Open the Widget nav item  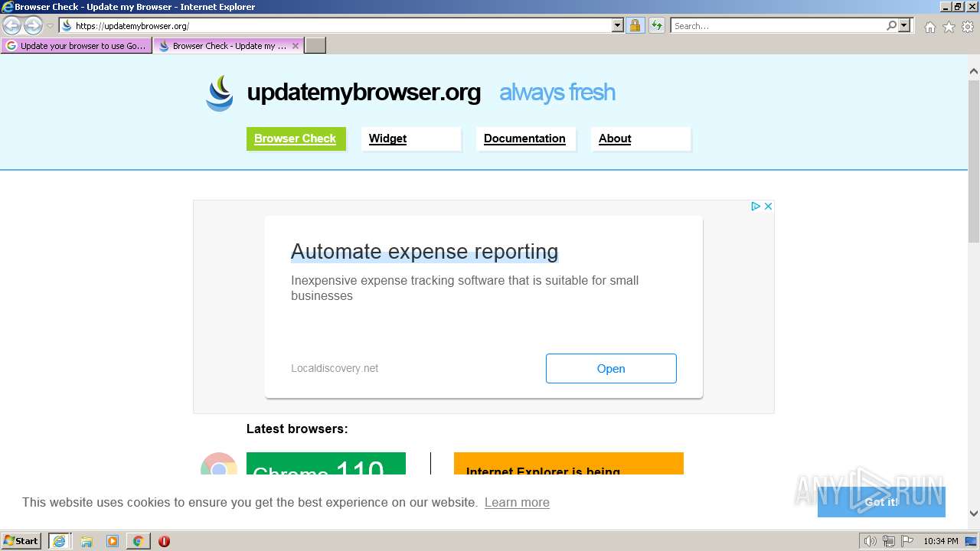[x=411, y=139]
